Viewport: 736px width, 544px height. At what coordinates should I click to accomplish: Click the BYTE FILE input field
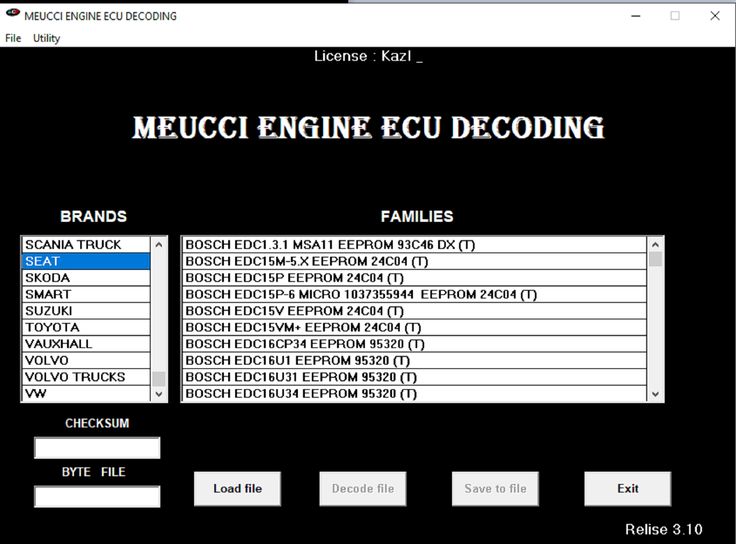pyautogui.click(x=97, y=496)
